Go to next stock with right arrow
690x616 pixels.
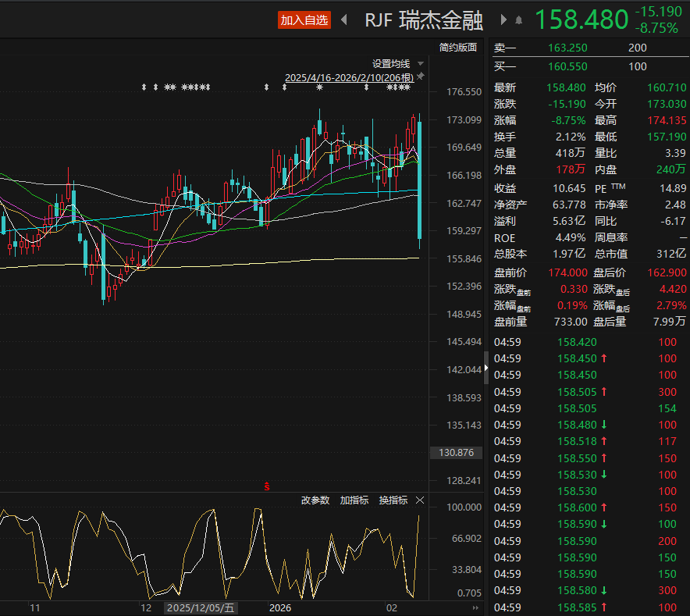click(x=503, y=20)
